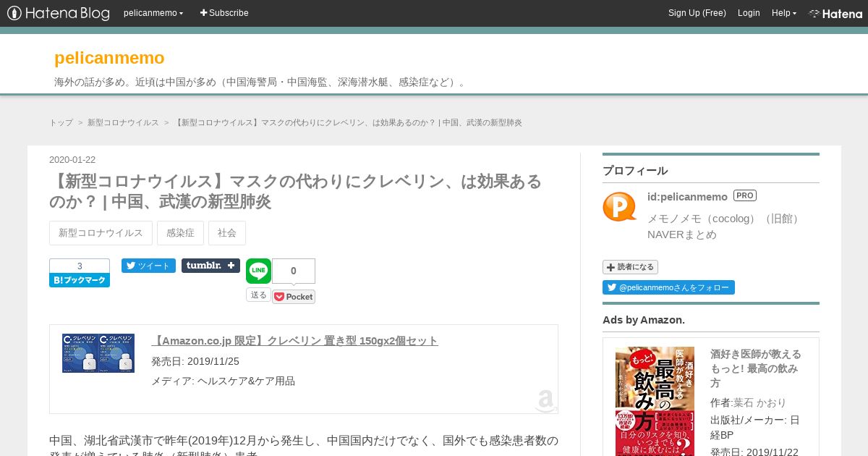Screen dimensions: 868x456
Task: Click the PRO badge
Action: (745, 195)
